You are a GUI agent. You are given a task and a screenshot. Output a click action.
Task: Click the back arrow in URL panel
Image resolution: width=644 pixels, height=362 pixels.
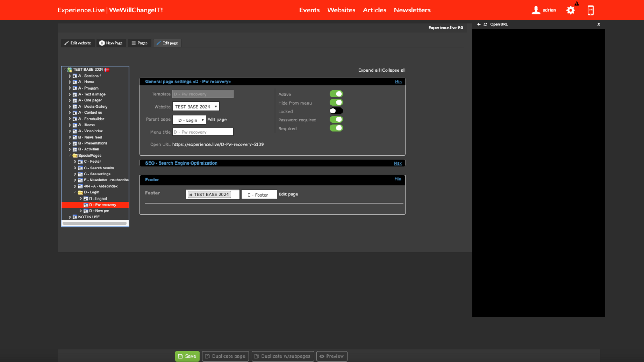tap(479, 25)
